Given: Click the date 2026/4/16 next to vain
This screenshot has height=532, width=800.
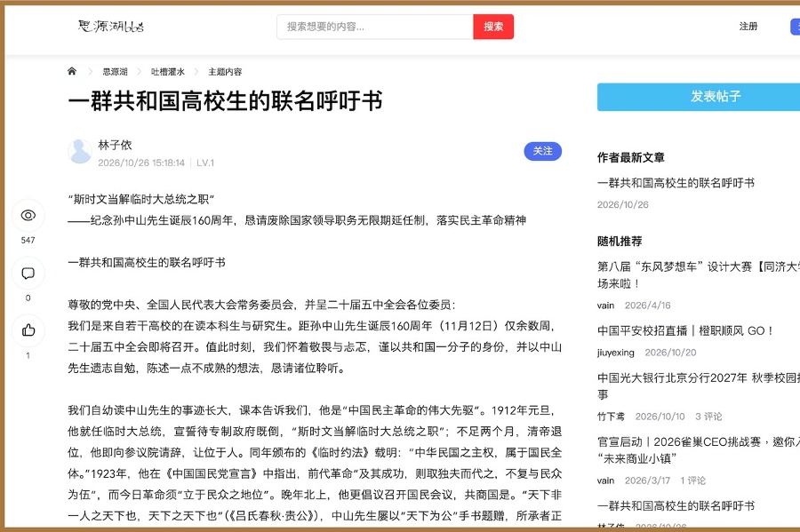Looking at the screenshot, I should (647, 306).
